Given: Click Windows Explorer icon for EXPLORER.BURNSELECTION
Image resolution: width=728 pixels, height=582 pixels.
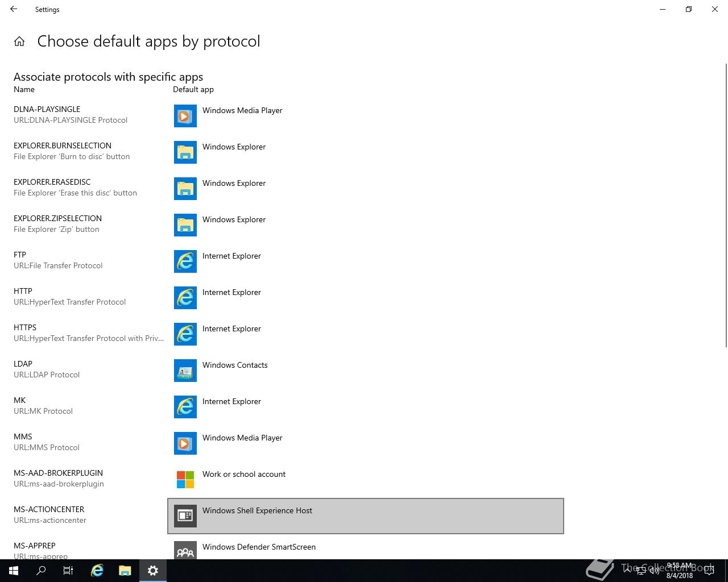Looking at the screenshot, I should point(185,152).
